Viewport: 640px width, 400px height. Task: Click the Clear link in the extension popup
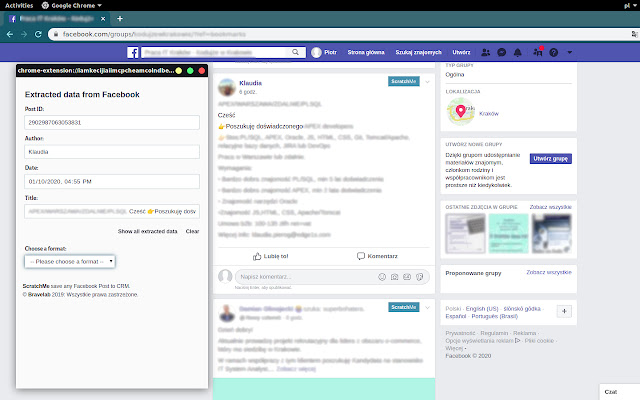tap(192, 231)
